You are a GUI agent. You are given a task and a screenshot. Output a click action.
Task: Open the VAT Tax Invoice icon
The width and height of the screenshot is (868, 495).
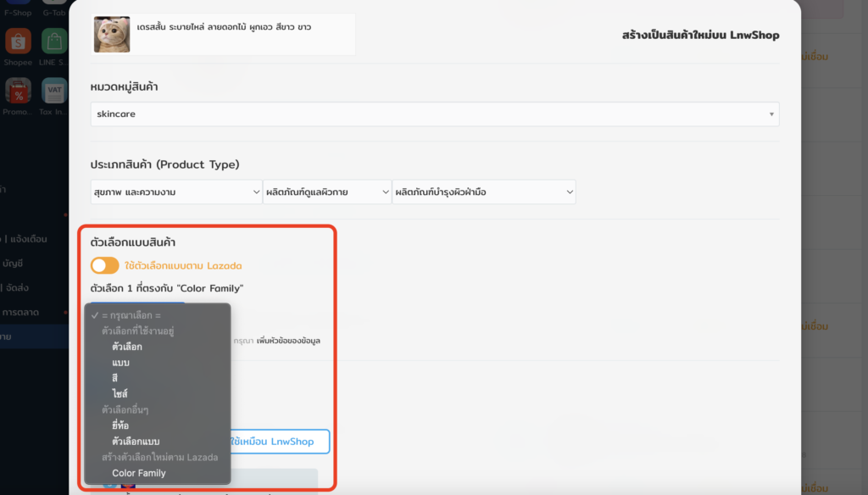point(54,93)
